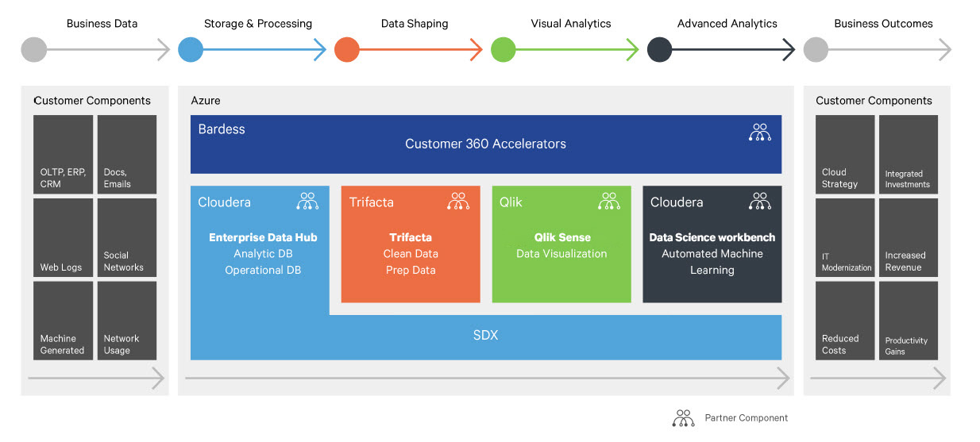Click Customer 360 Accelerators text

(x=485, y=144)
